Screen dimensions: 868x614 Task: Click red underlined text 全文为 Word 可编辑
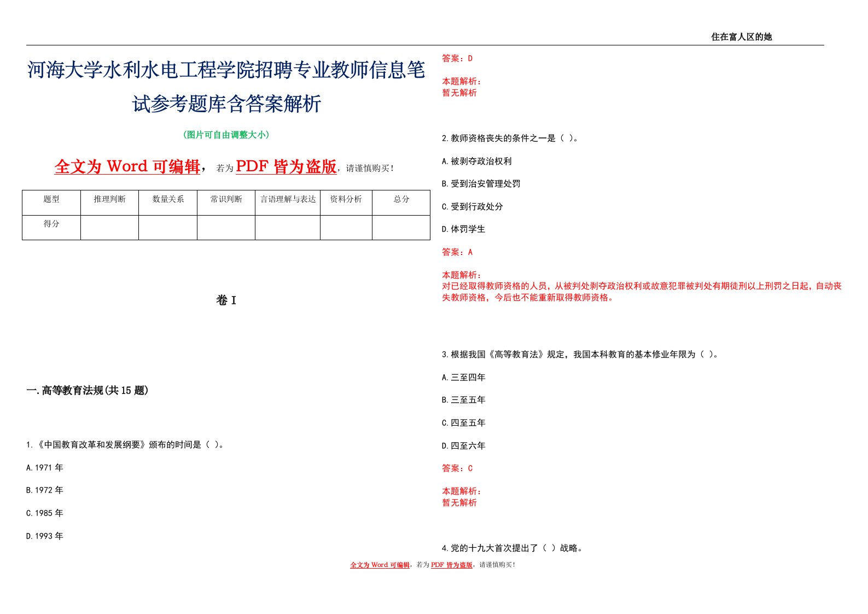point(127,166)
